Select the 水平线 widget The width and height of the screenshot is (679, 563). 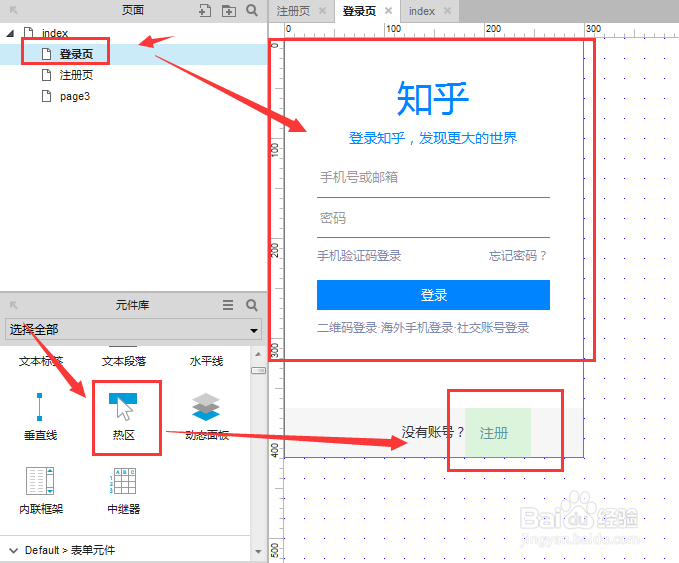(x=206, y=361)
